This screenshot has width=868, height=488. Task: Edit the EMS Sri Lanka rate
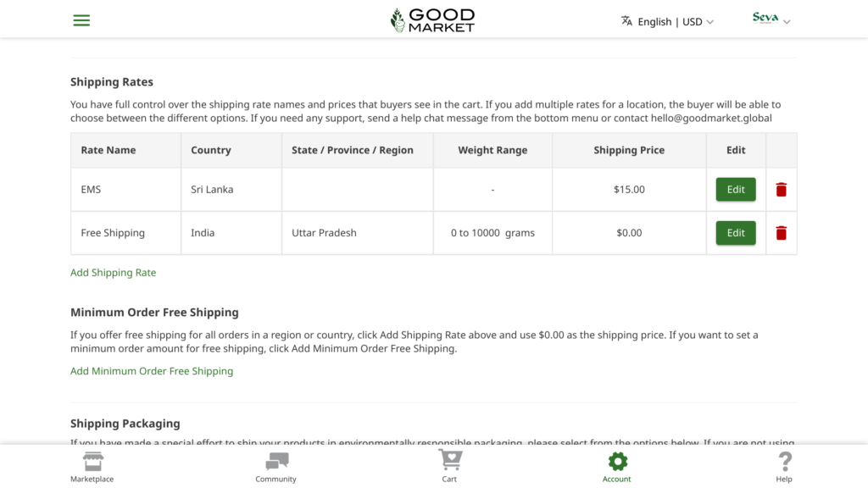[x=736, y=190]
